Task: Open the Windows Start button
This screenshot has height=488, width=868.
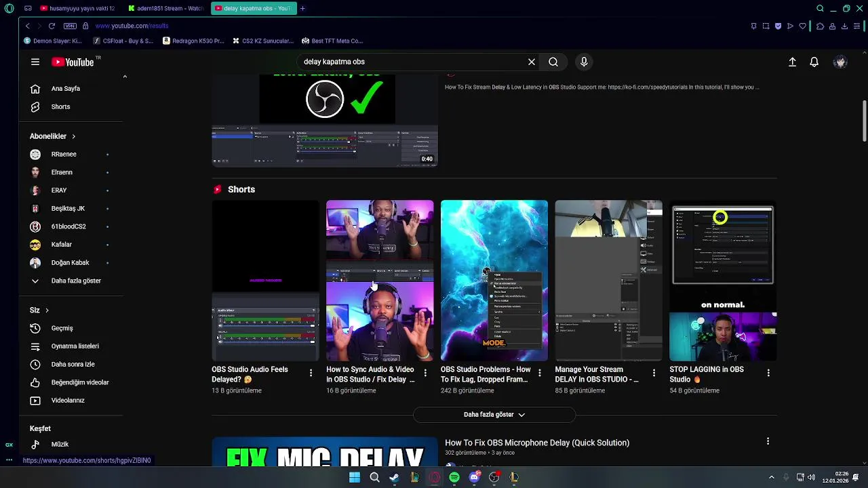Action: (x=355, y=477)
